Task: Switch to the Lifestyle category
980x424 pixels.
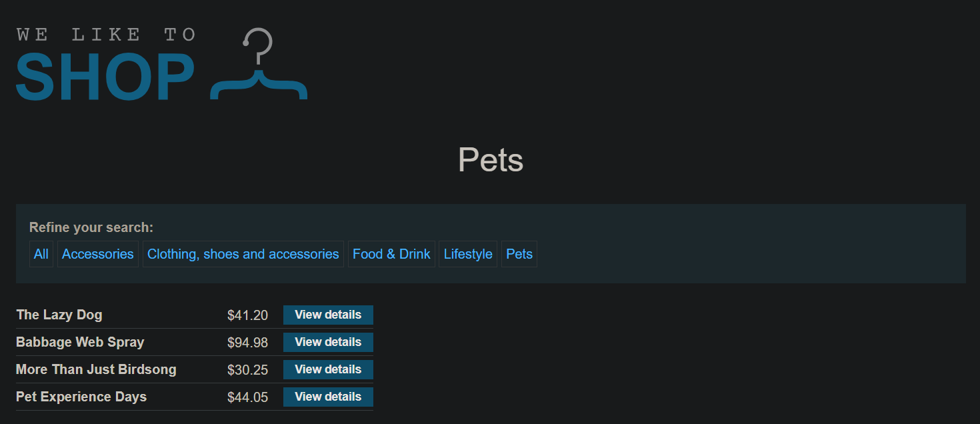Action: (468, 254)
